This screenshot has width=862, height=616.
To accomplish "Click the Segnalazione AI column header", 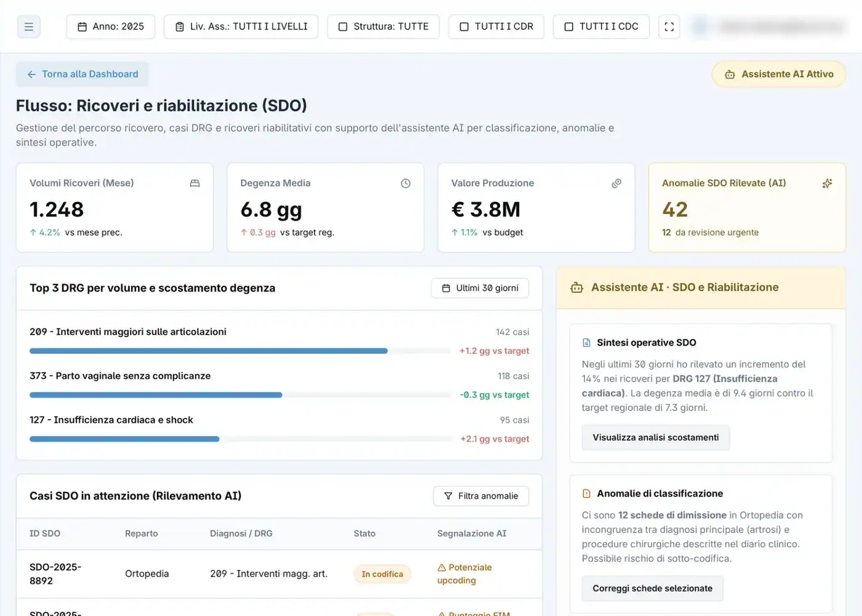I will click(x=472, y=534).
